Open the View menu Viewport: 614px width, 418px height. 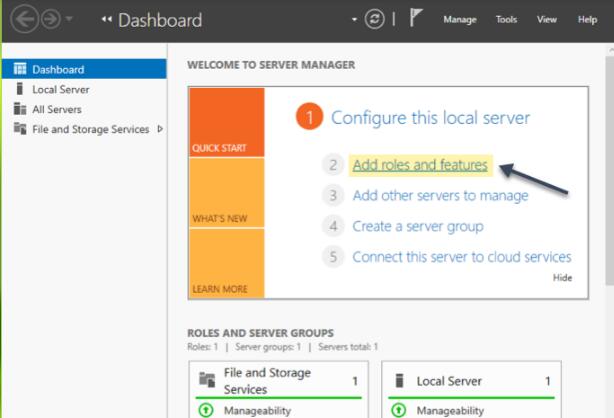[x=547, y=19]
